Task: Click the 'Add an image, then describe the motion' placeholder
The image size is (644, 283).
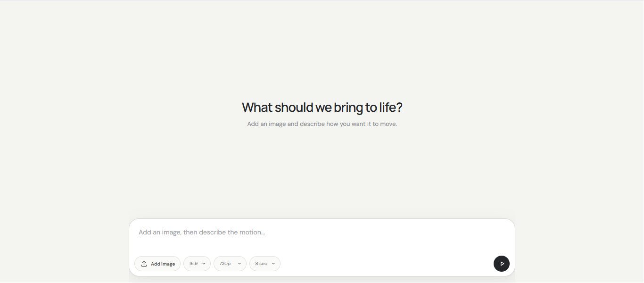Action: click(202, 233)
